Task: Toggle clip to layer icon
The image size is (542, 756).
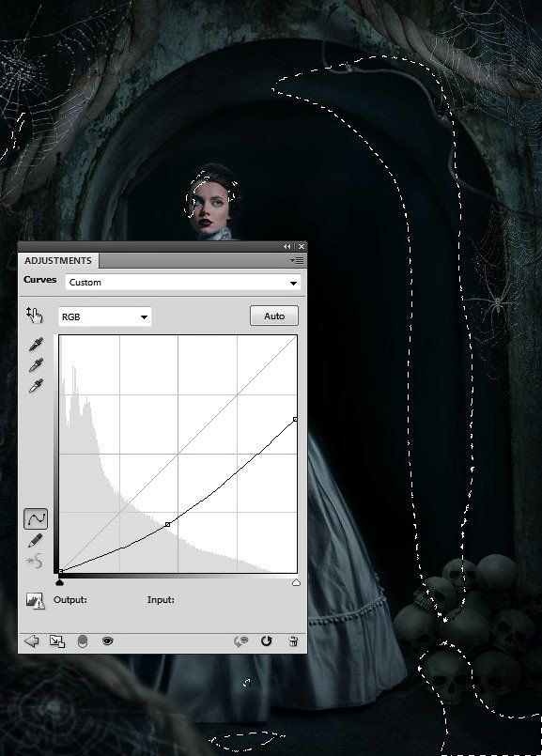Action: click(83, 641)
